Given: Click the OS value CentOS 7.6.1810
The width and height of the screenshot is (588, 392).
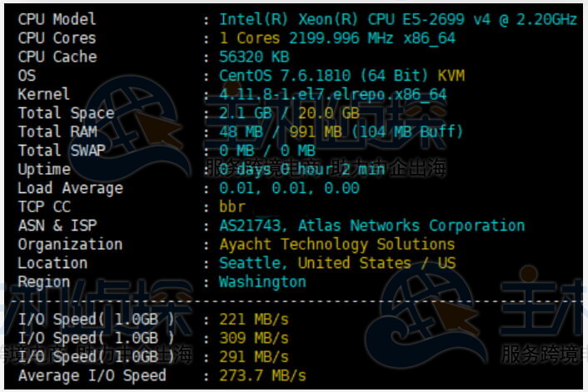Looking at the screenshot, I should (341, 76).
